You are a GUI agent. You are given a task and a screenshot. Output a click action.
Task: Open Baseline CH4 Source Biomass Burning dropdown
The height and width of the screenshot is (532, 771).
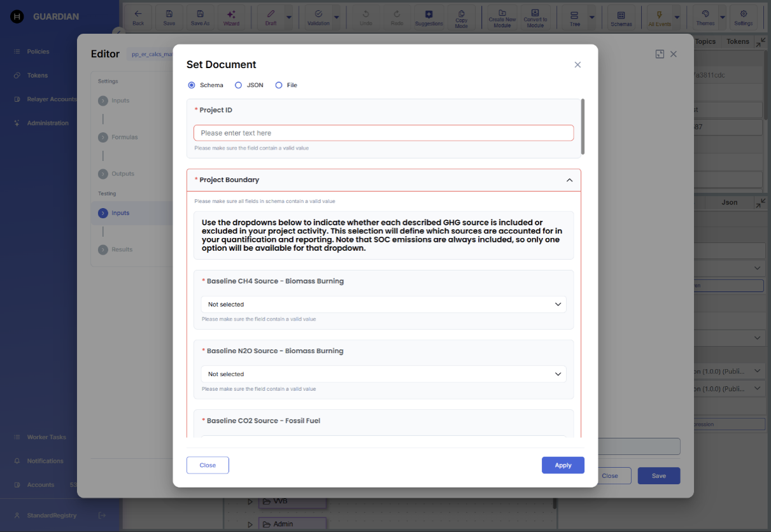click(383, 304)
